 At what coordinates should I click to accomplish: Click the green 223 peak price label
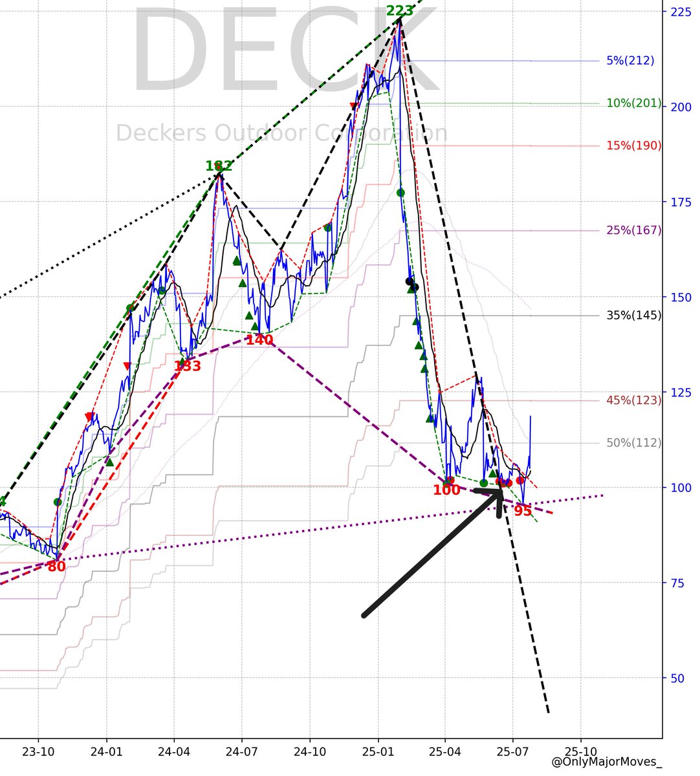[399, 10]
